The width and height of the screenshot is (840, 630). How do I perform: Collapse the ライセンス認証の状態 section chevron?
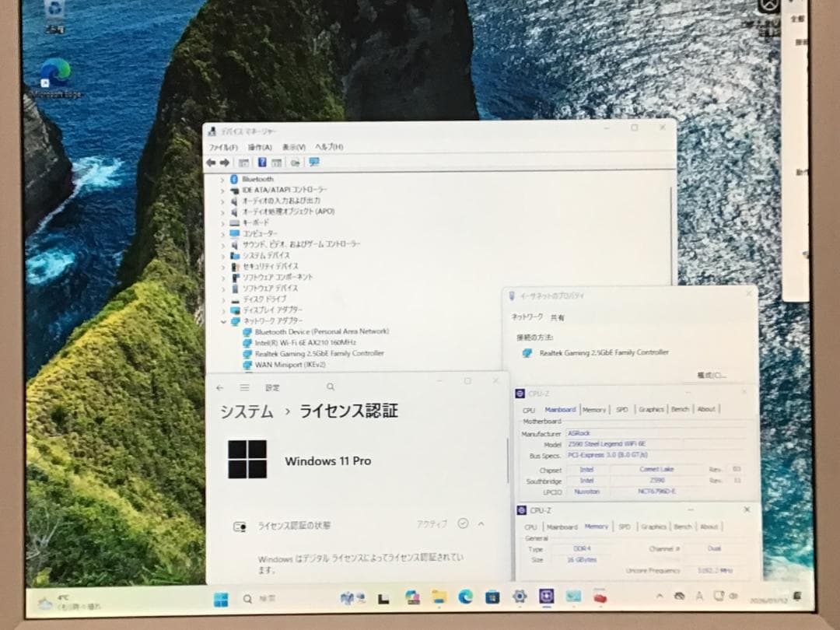pyautogui.click(x=481, y=524)
